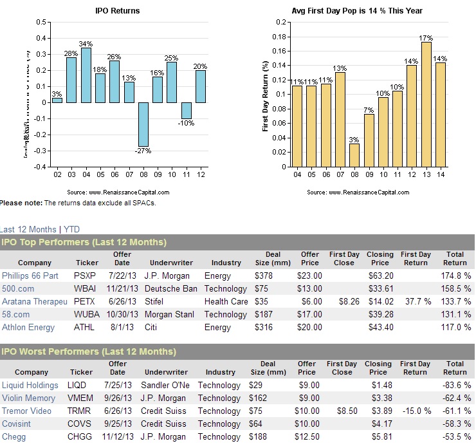Click the -27% bar for 08 in IPO Returns
Image resolution: width=476 pixels, height=448 pixels.
click(x=143, y=124)
